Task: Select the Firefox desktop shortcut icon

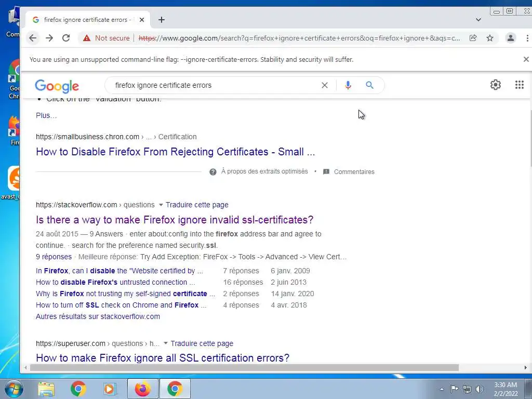Action: click(14, 130)
